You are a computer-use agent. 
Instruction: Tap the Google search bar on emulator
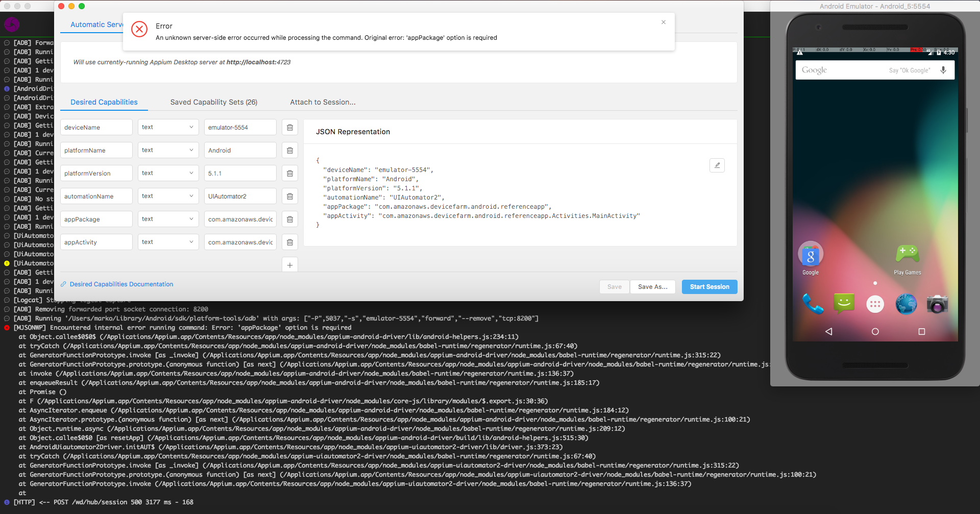click(875, 70)
